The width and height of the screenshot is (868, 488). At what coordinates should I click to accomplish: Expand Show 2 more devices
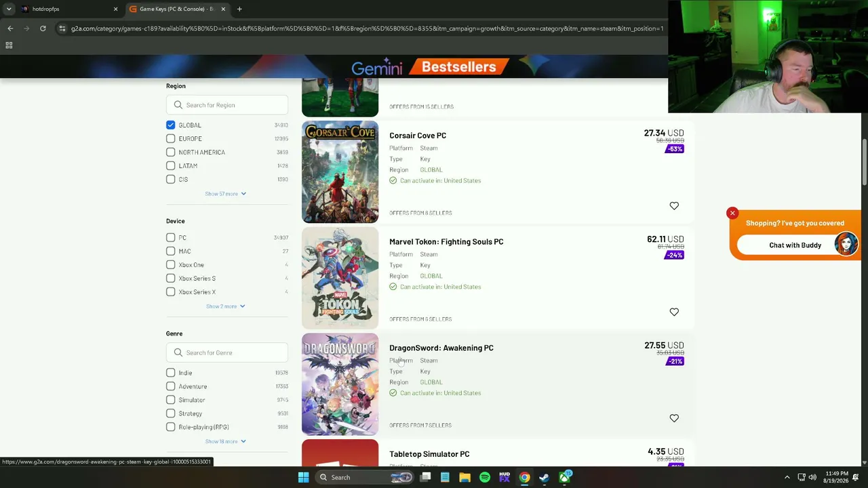point(226,306)
